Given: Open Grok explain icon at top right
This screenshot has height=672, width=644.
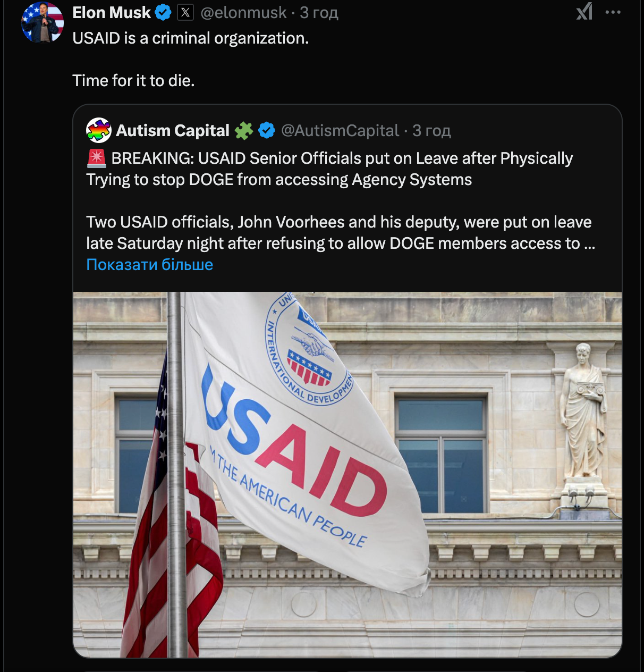Looking at the screenshot, I should coord(584,12).
